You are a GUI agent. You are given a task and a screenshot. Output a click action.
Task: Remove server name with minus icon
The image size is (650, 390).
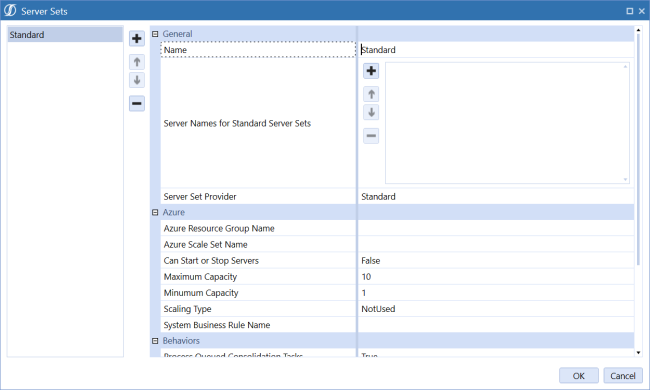[371, 136]
